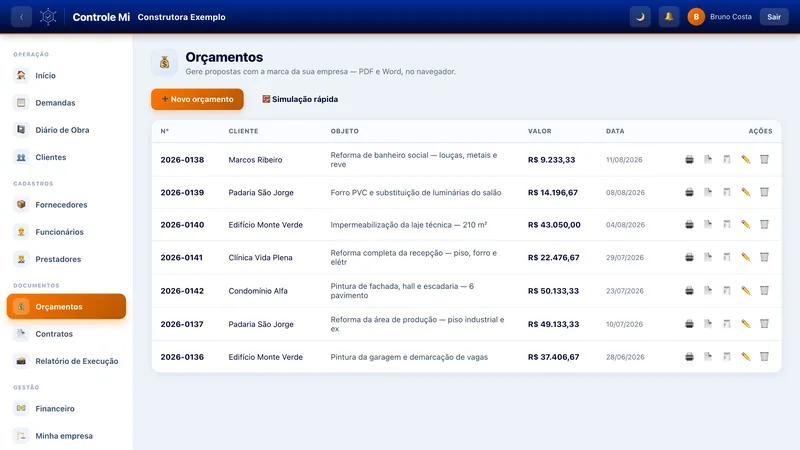Image resolution: width=800 pixels, height=450 pixels.
Task: Print budget 2026-0138 with printer icon
Action: pos(689,160)
